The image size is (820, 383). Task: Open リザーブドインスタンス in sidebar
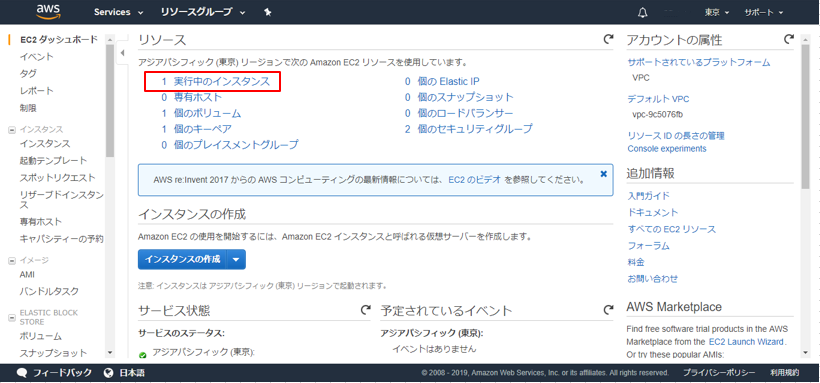point(61,200)
